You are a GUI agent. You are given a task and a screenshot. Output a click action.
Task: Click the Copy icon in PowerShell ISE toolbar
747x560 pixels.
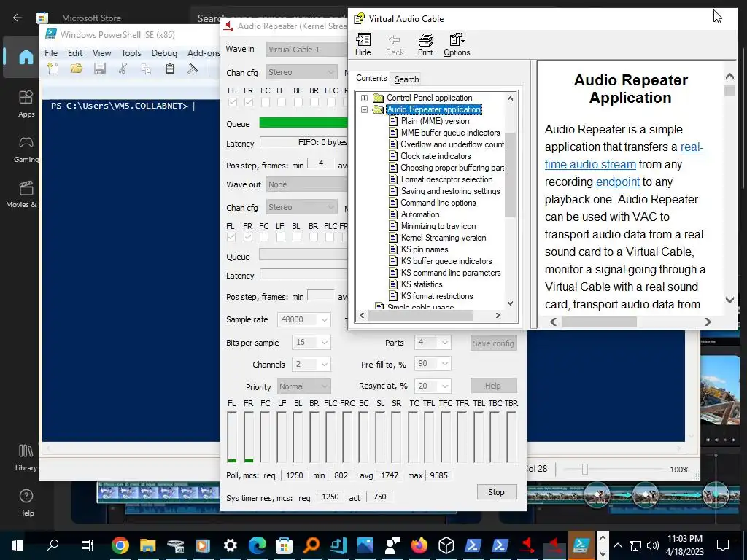tap(146, 69)
